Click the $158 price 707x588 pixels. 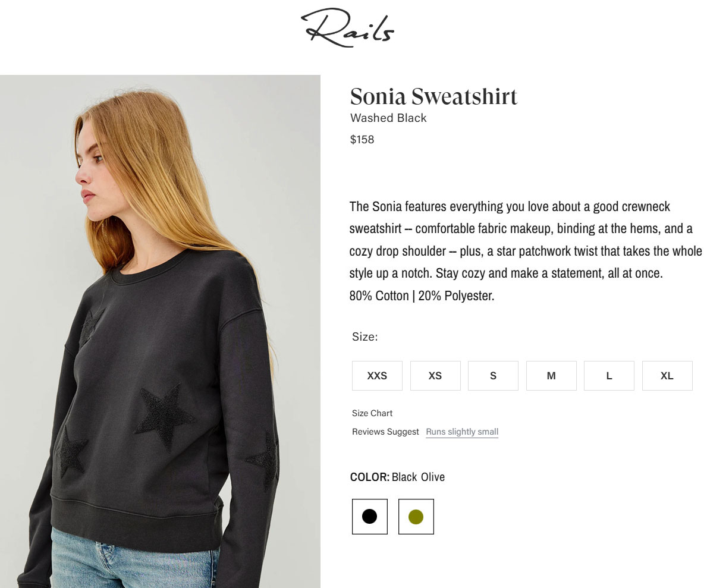362,139
